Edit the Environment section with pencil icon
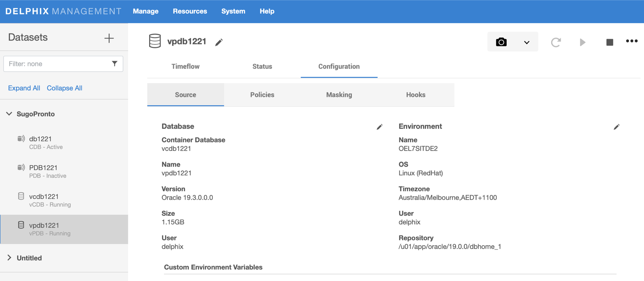Screen dimensions: 644x281 coord(616,127)
